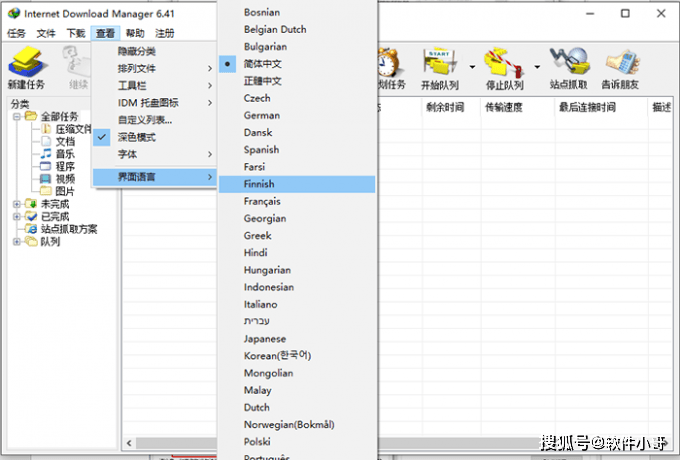The image size is (680, 460).
Task: Choose Dansk as interface language
Action: (x=297, y=133)
